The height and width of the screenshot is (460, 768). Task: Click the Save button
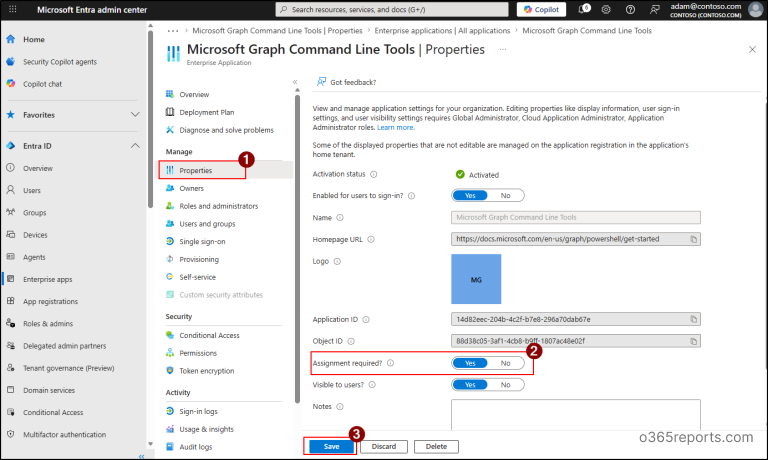pos(331,446)
